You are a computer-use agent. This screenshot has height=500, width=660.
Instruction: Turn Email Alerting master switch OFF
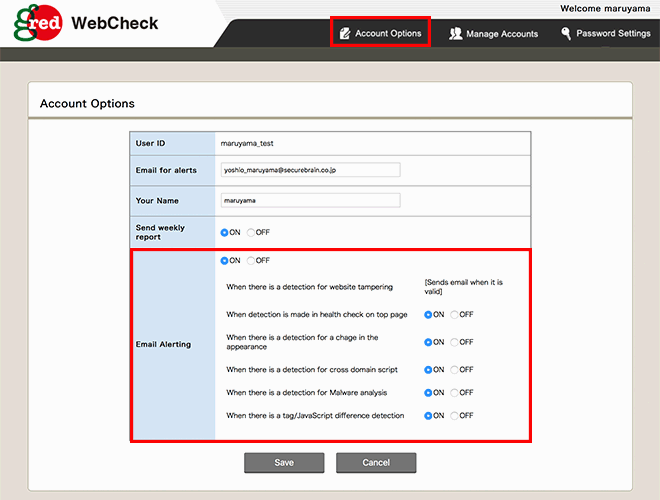click(251, 261)
